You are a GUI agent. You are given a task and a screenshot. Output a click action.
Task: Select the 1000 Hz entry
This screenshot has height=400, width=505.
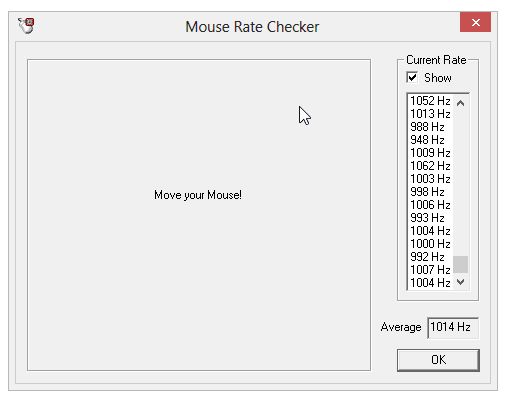(x=430, y=244)
